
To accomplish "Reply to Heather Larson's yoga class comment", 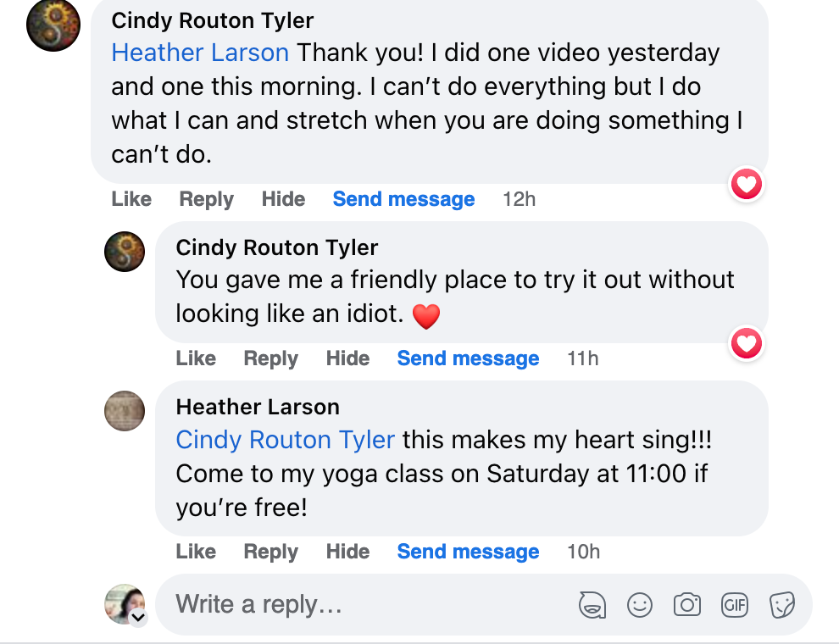I will pos(270,552).
